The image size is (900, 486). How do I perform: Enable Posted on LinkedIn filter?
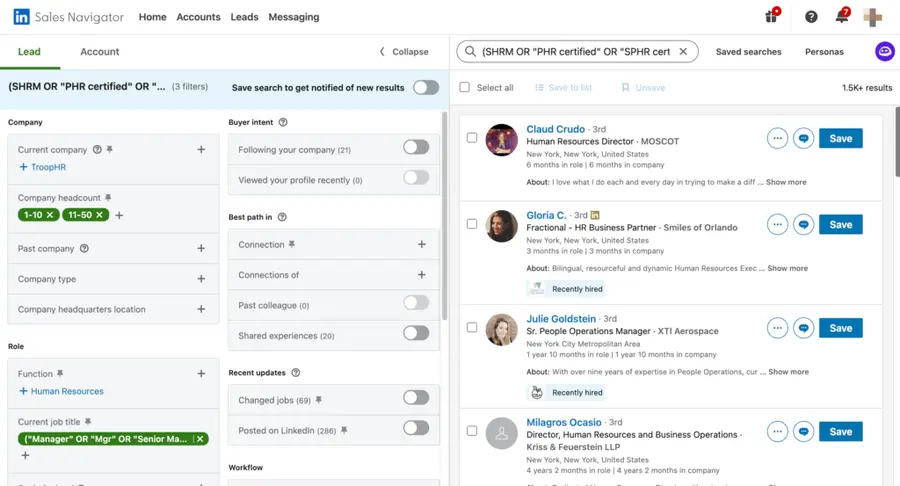pyautogui.click(x=416, y=428)
